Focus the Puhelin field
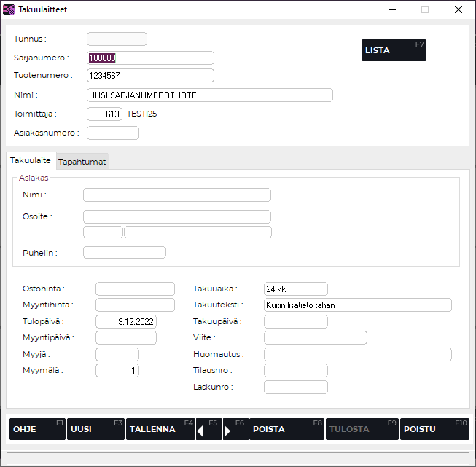The width and height of the screenshot is (476, 467). pyautogui.click(x=125, y=253)
